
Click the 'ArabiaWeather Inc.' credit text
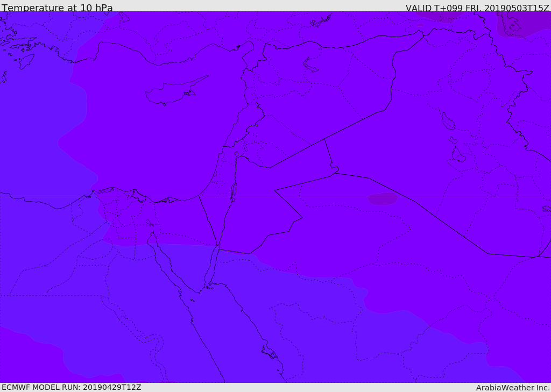(x=513, y=388)
